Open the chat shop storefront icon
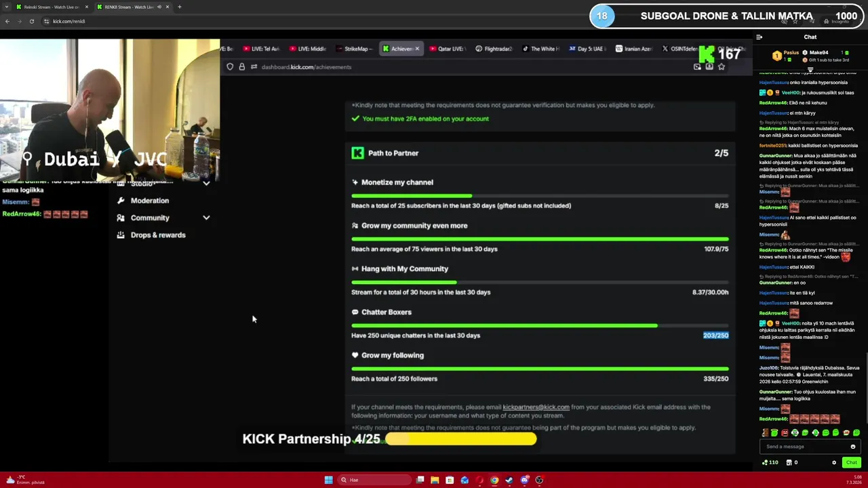The width and height of the screenshot is (868, 488). [789, 462]
